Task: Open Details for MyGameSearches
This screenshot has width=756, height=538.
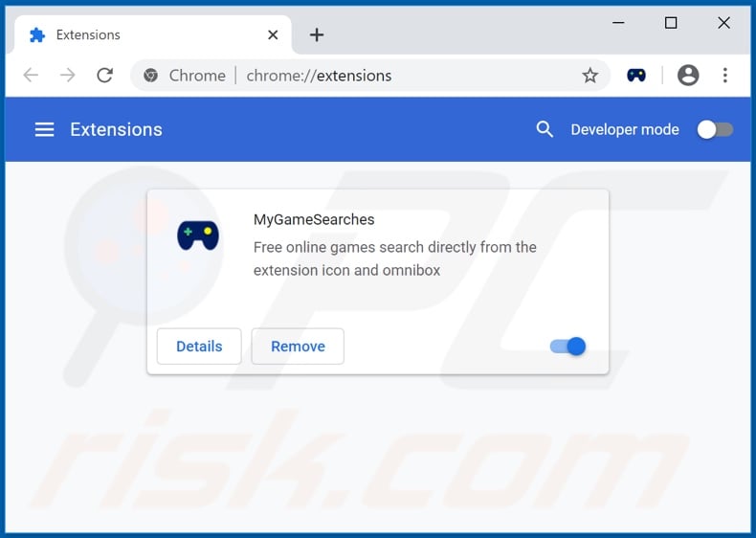Action: (x=199, y=346)
